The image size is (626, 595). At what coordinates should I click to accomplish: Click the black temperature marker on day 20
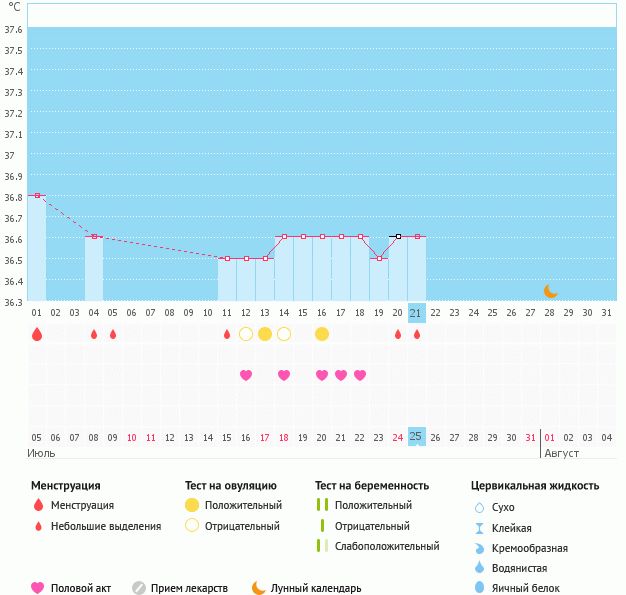pyautogui.click(x=397, y=236)
